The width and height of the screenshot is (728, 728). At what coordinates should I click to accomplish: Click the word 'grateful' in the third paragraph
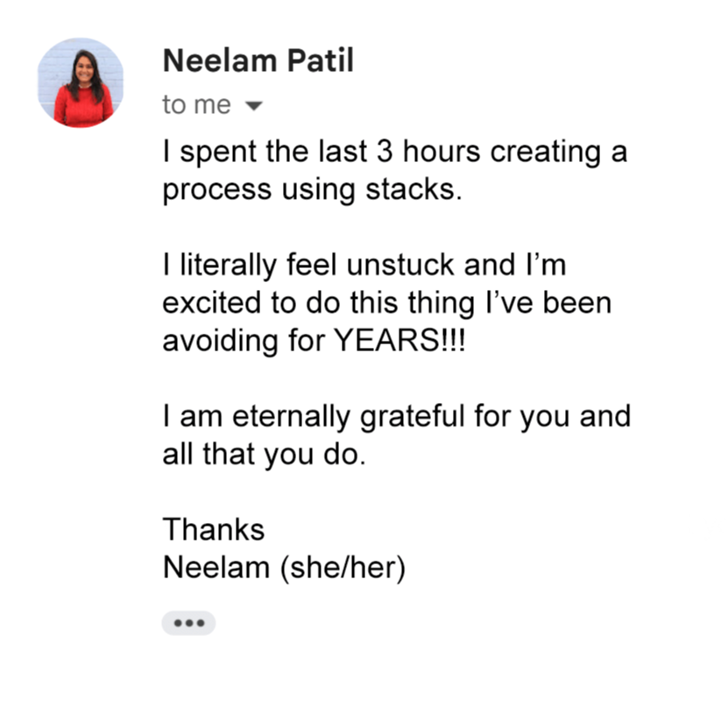(413, 416)
